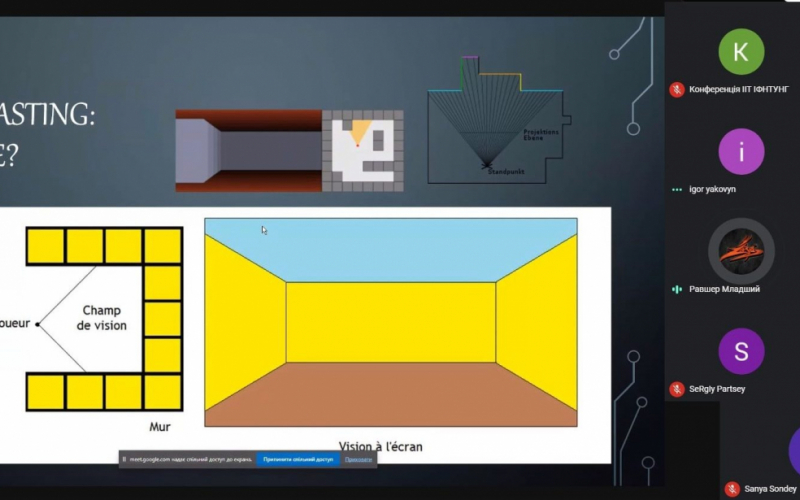Click the grip handle icon on the screen-sharing bar
800x500 pixels.
click(124, 459)
